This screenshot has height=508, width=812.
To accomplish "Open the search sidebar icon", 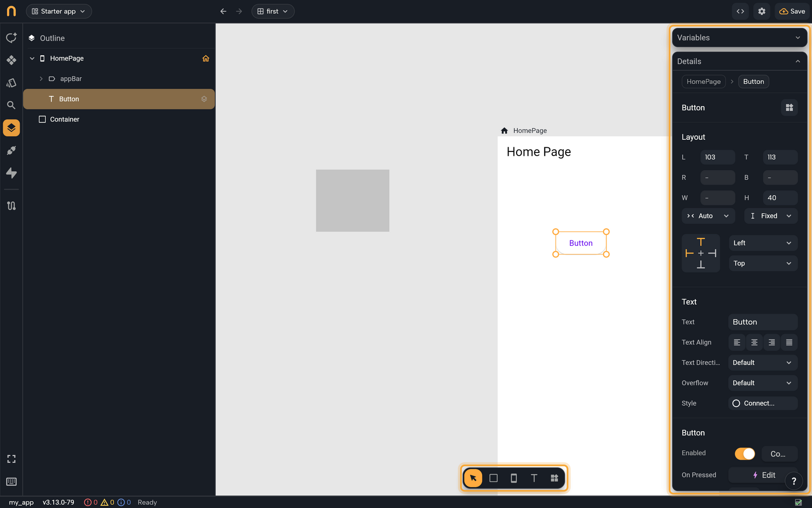I will click(x=11, y=105).
